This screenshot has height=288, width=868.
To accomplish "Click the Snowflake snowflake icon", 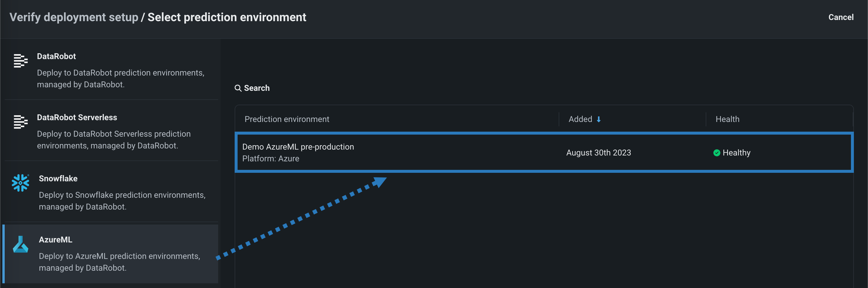I will tap(20, 183).
